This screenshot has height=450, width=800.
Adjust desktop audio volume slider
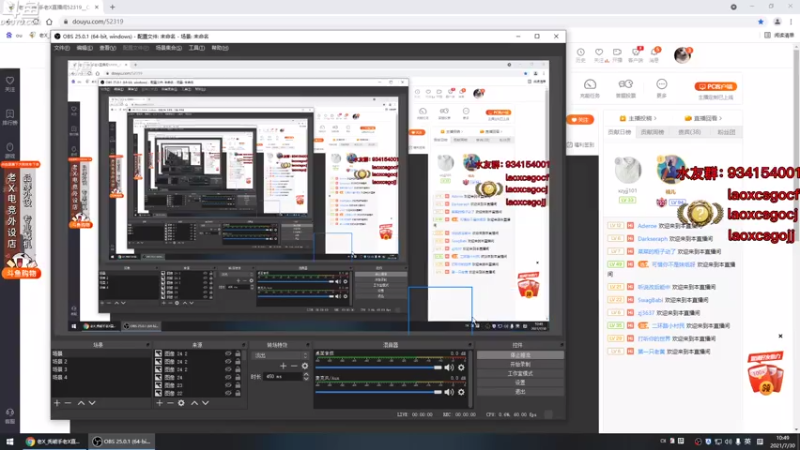click(x=379, y=367)
